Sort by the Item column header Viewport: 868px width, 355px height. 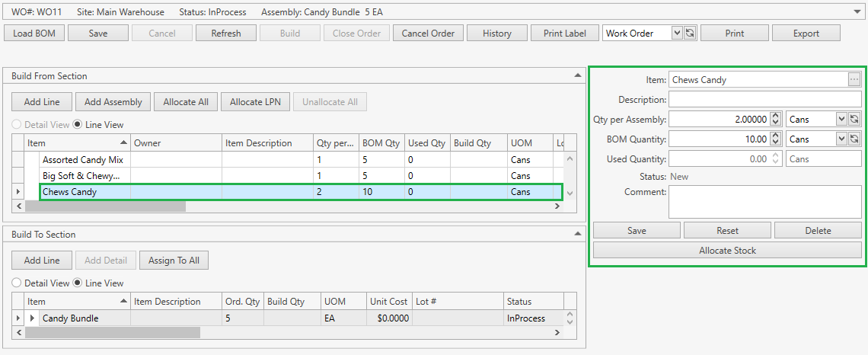[72, 142]
